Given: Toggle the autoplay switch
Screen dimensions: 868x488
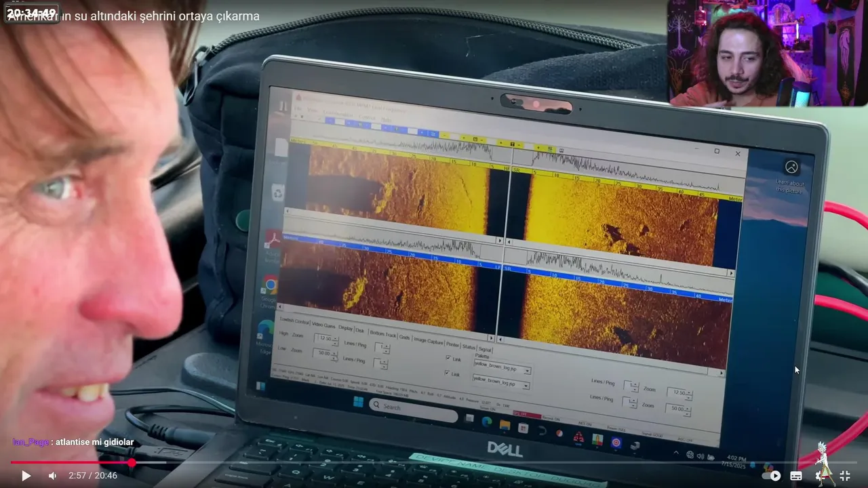Looking at the screenshot, I should click(x=771, y=476).
